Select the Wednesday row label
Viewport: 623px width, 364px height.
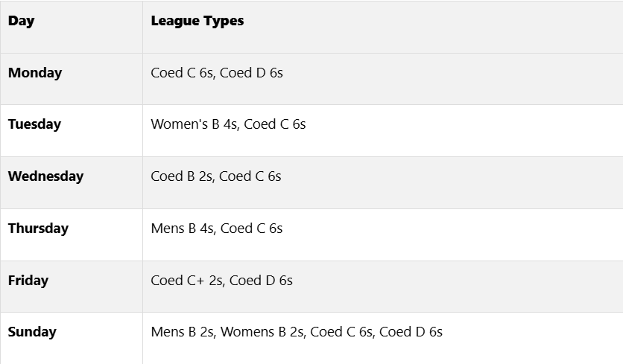(45, 176)
